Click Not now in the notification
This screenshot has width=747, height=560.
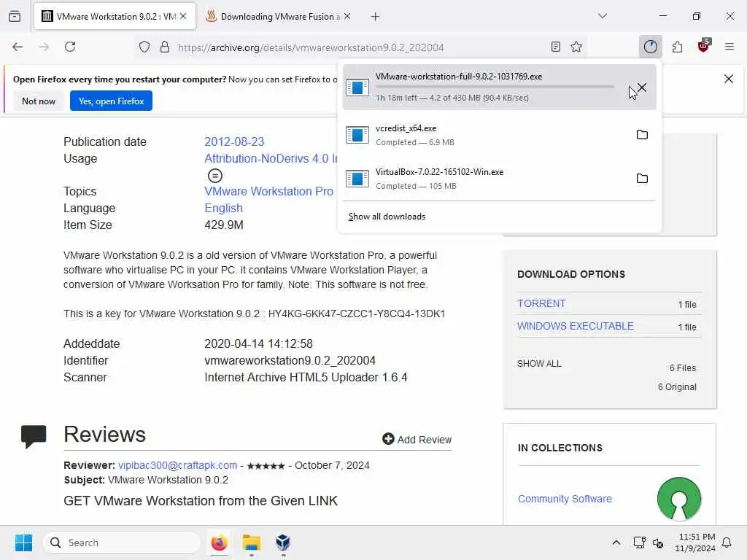[x=39, y=101]
